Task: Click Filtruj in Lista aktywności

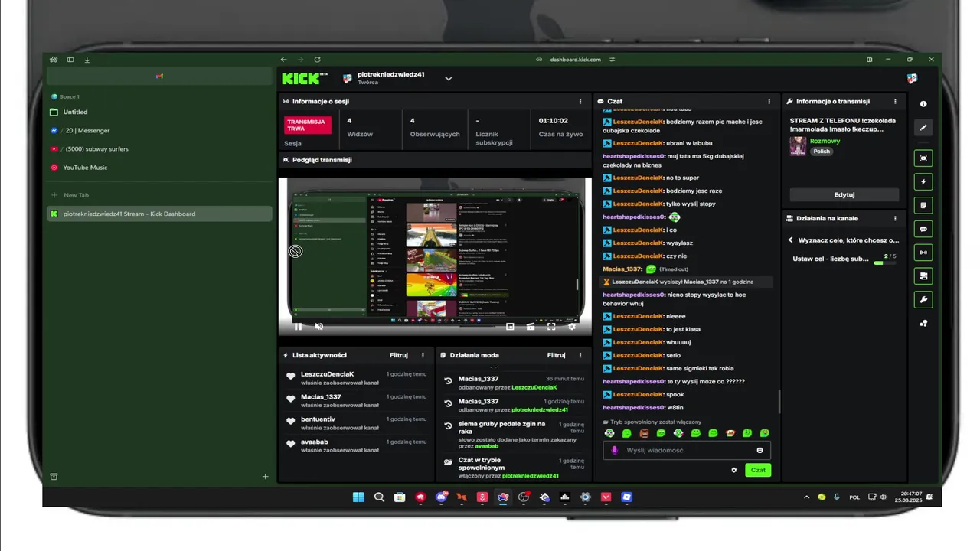Action: click(x=398, y=355)
